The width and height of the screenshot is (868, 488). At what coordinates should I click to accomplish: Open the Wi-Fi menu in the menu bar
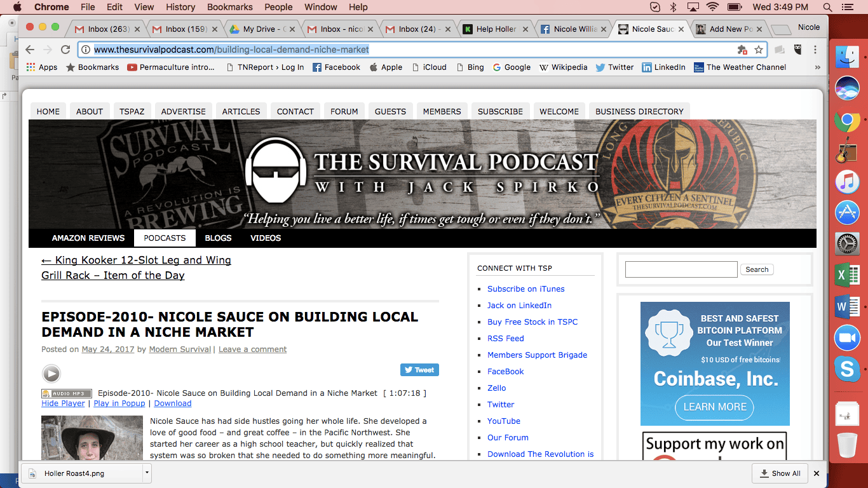point(713,7)
